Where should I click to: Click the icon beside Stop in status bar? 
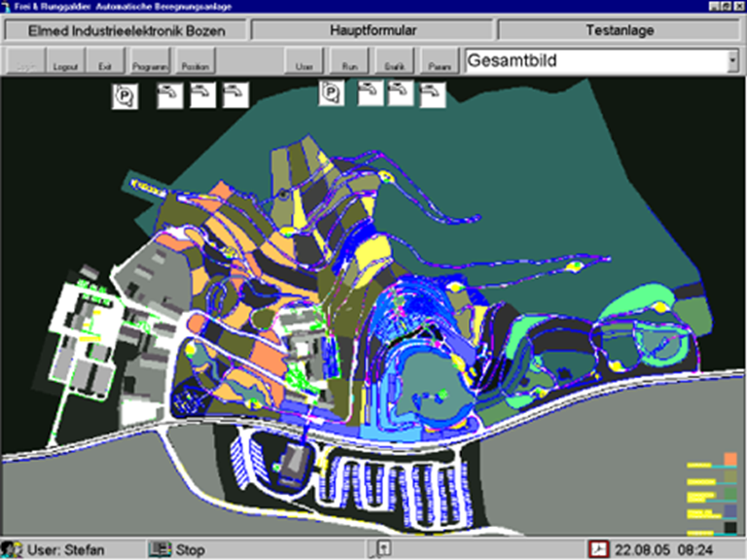[x=160, y=549]
